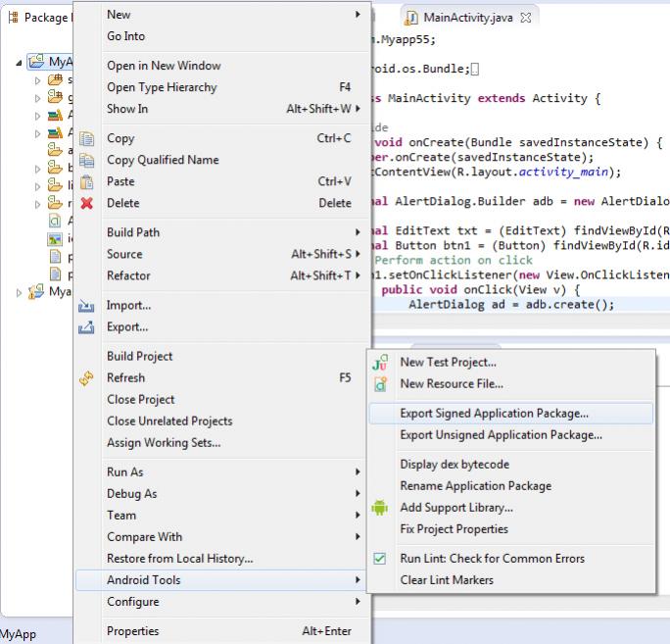Choose Export Unsigned Application Package
Image resolution: width=670 pixels, height=644 pixels.
[x=511, y=435]
